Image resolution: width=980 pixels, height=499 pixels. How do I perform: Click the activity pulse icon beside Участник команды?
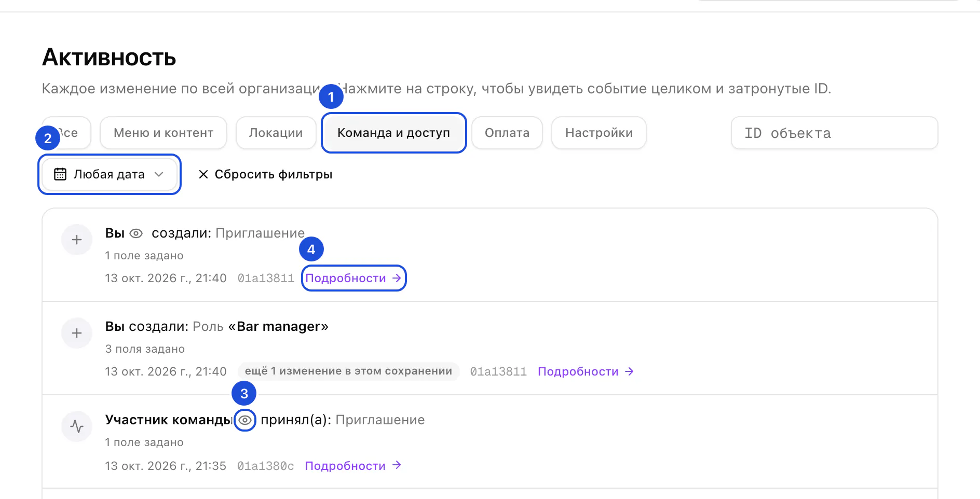point(77,426)
